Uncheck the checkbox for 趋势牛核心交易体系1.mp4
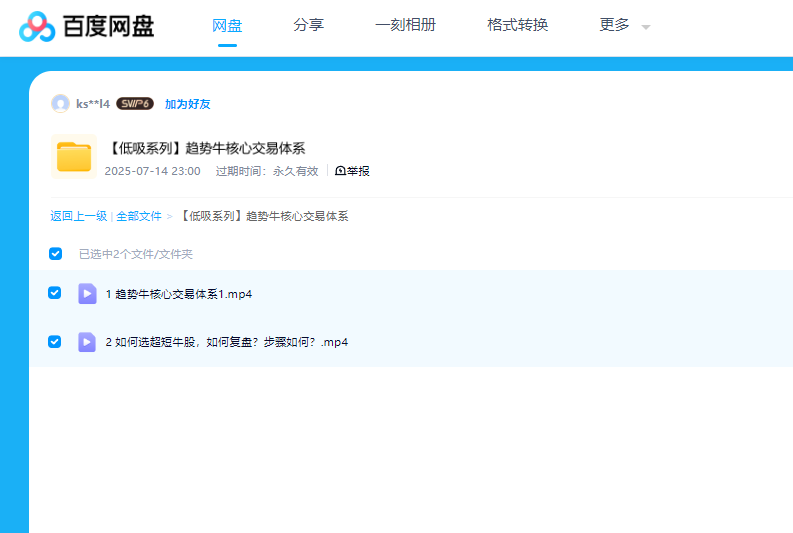 (x=55, y=293)
